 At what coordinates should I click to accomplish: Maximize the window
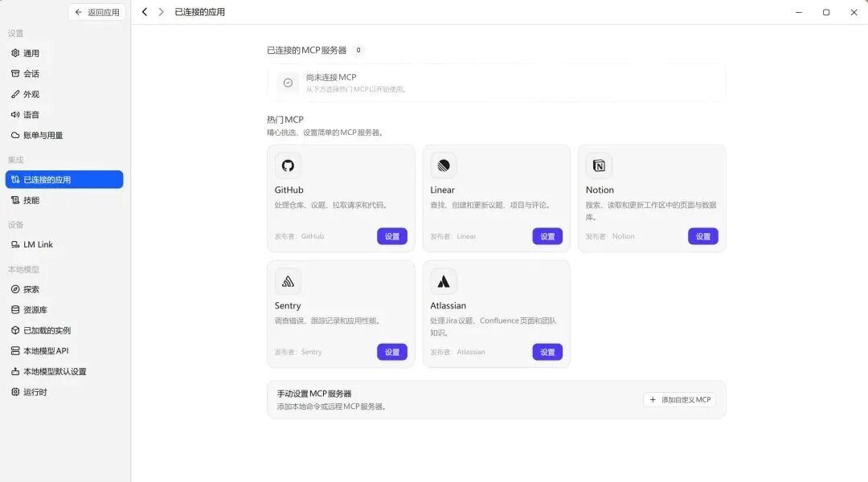tap(826, 12)
